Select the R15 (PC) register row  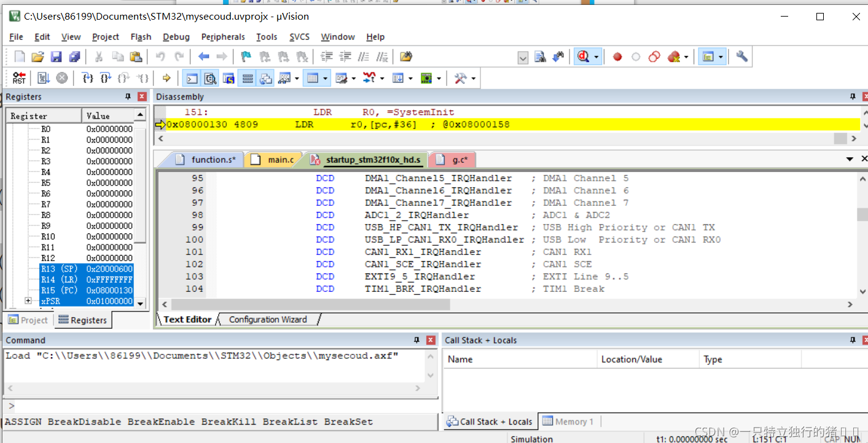[x=86, y=290]
